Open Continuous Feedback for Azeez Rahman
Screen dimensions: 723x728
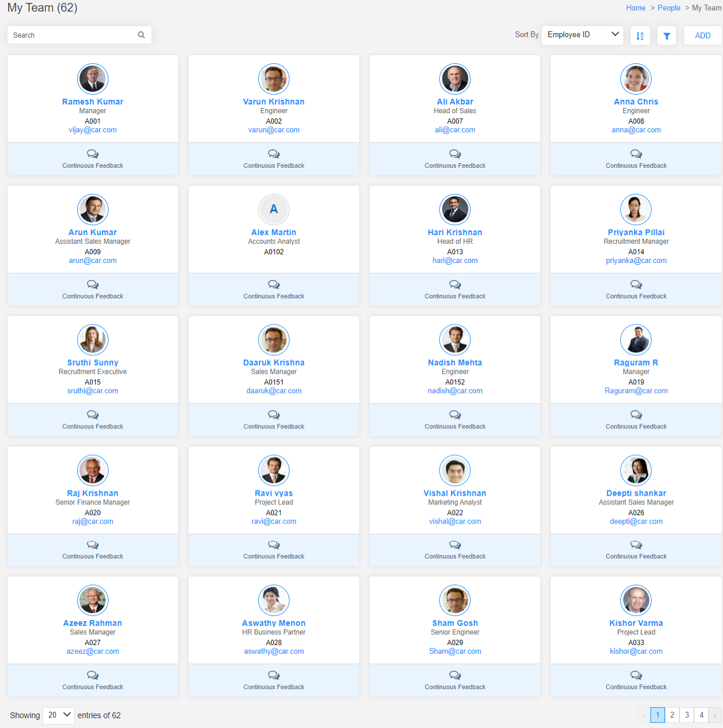click(x=92, y=680)
